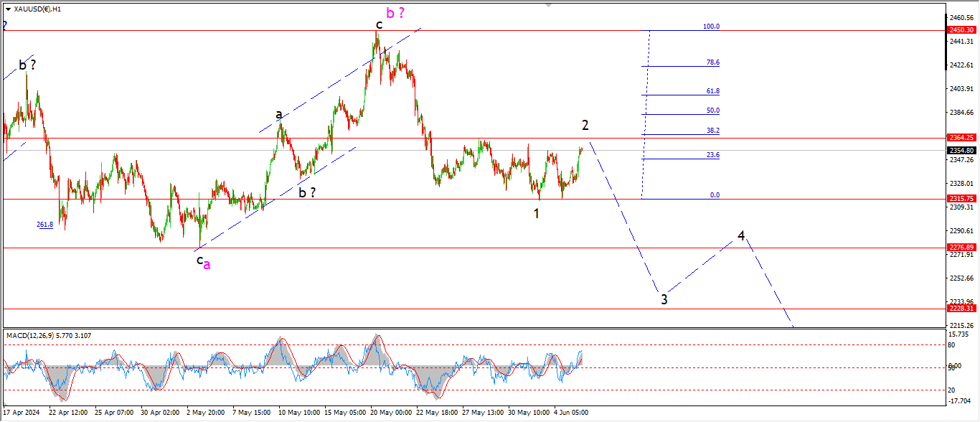
Task: Open the XAUUSD symbol dropdown arrow
Action: pos(8,9)
